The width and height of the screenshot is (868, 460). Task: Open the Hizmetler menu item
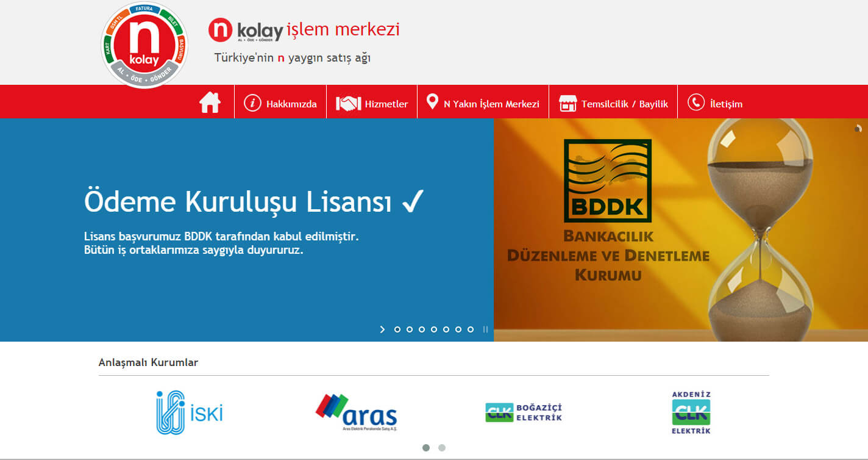click(372, 103)
